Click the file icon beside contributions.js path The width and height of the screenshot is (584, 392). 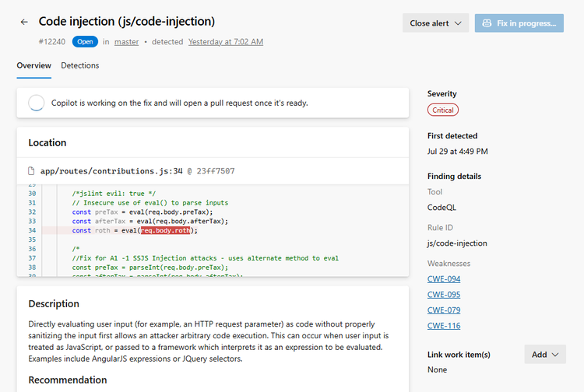tap(31, 170)
